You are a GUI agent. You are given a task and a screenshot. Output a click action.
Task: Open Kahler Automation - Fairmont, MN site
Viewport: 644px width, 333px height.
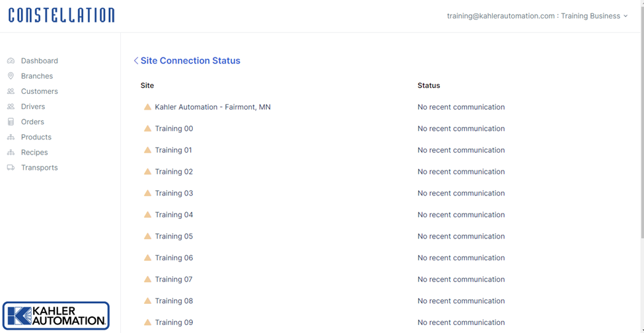click(213, 107)
